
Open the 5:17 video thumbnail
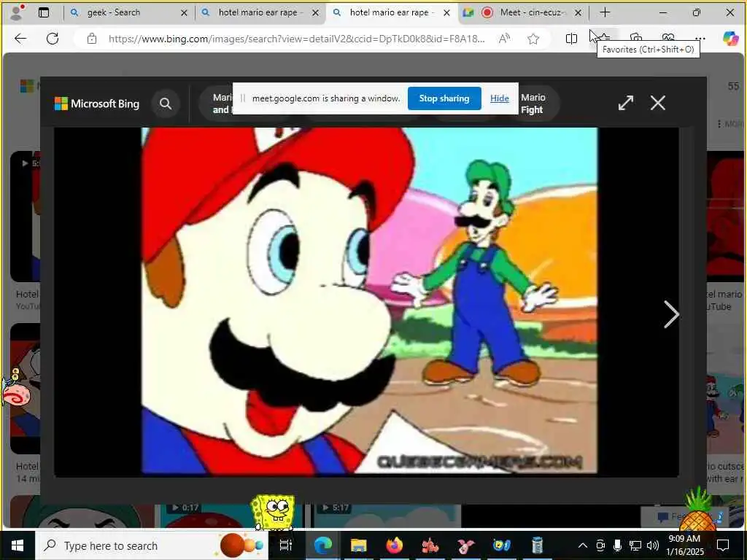point(386,516)
